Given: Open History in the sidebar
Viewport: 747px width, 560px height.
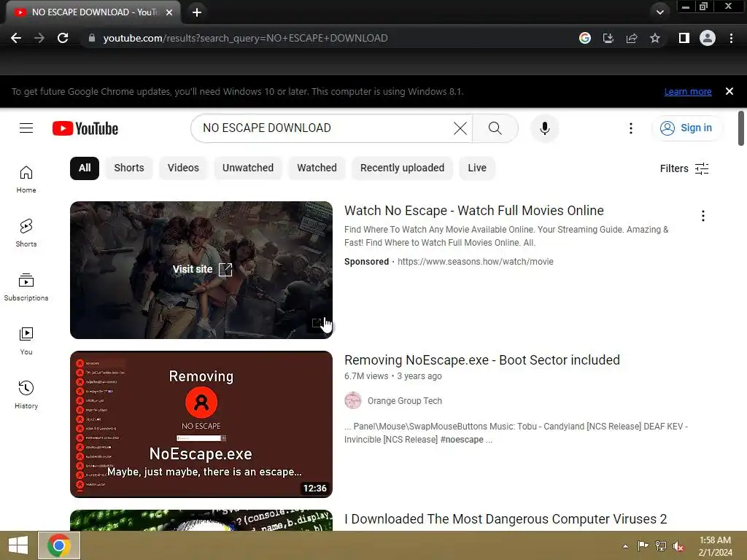Looking at the screenshot, I should click(26, 394).
